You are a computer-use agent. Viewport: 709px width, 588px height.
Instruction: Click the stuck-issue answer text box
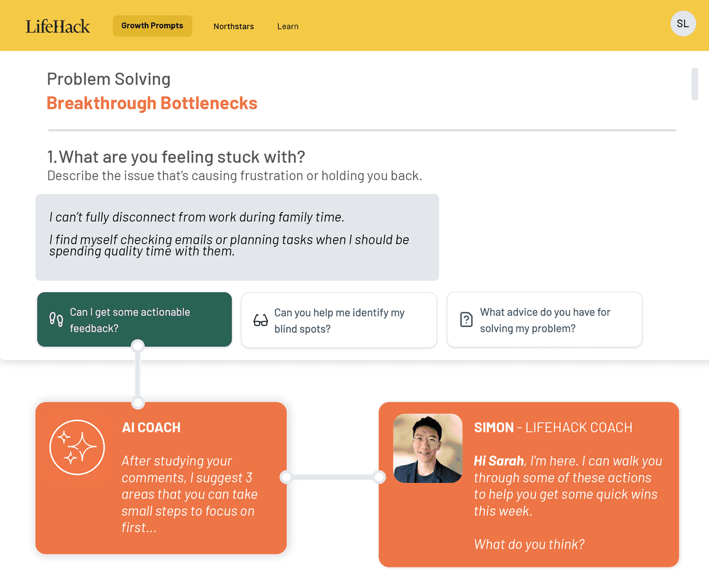coord(237,237)
